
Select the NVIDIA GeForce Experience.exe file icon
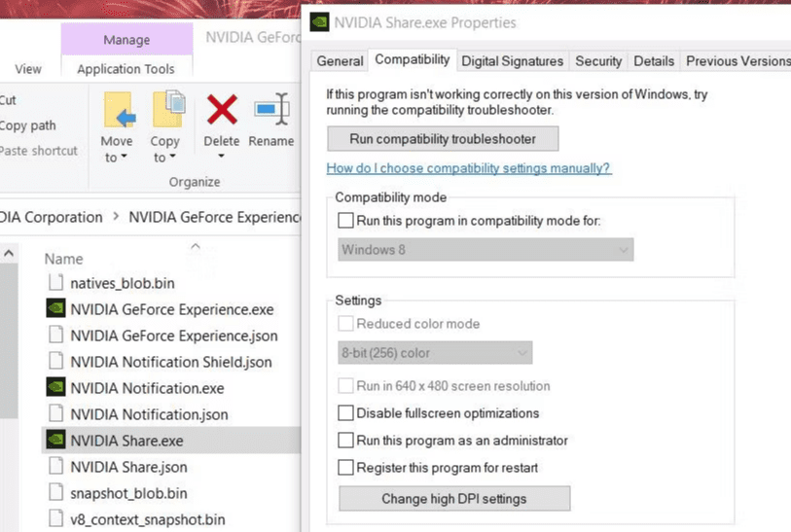point(55,309)
